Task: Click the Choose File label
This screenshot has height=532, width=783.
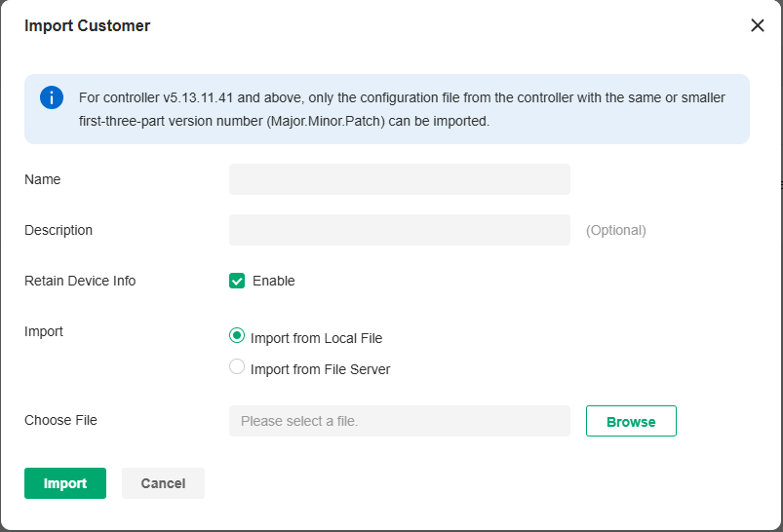Action: [x=60, y=421]
